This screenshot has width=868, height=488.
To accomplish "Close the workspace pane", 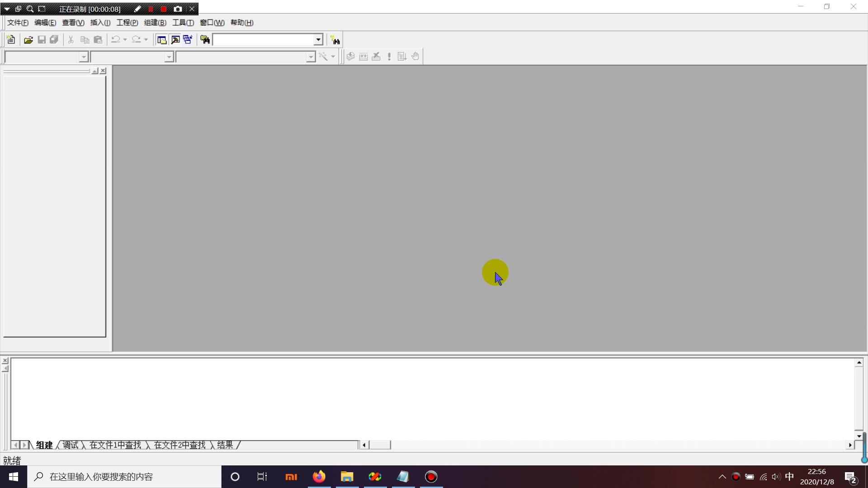I will tap(103, 71).
